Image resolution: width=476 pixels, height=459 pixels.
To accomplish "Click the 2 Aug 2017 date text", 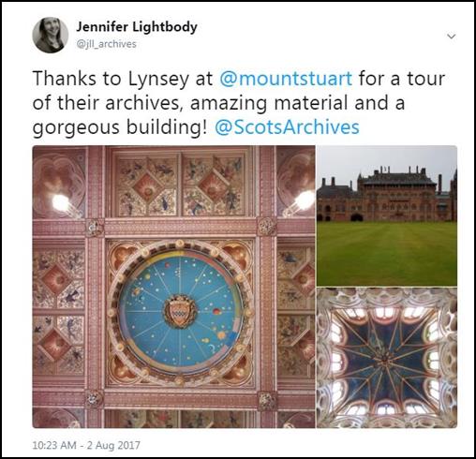I will click(113, 445).
